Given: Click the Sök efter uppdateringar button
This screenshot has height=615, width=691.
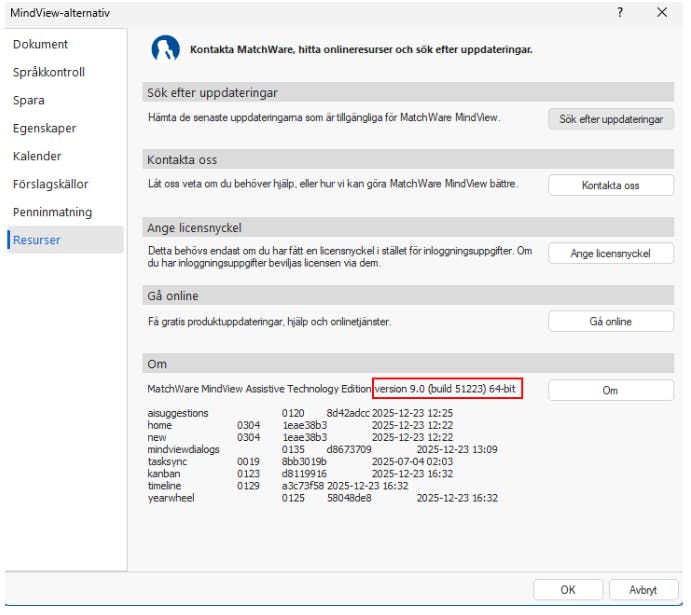Looking at the screenshot, I should click(610, 119).
